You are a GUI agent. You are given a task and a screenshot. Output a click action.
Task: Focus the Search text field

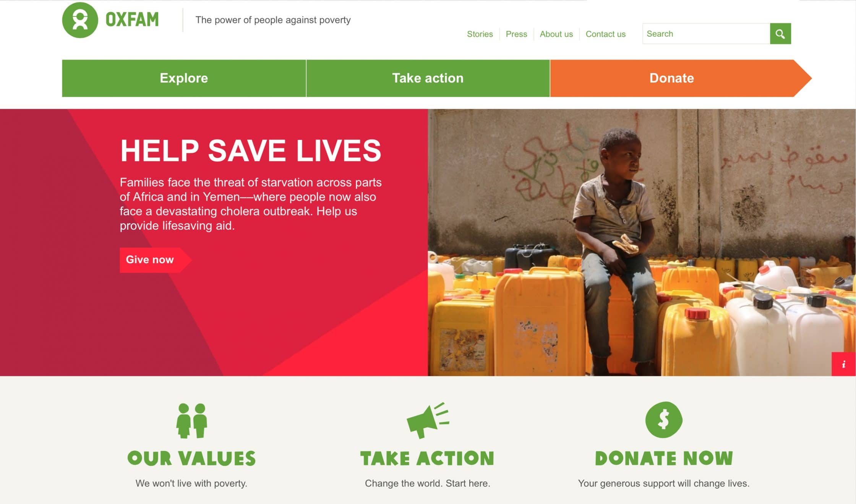[x=706, y=34]
